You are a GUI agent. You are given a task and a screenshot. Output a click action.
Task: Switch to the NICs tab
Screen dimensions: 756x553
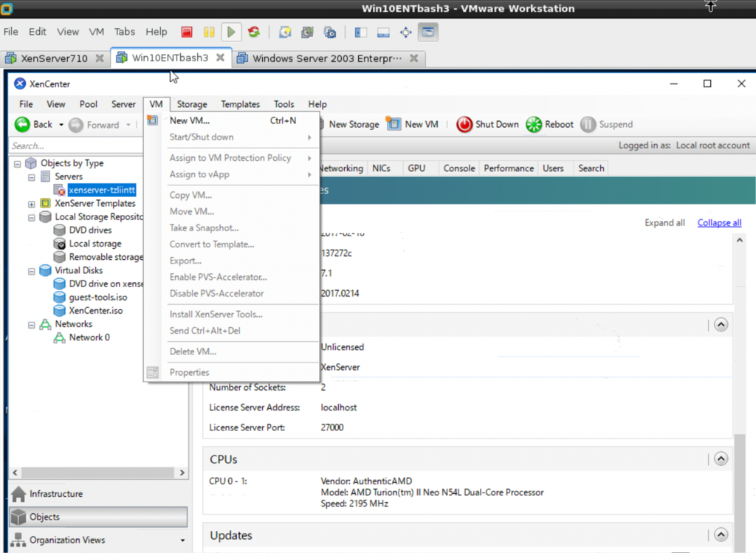[x=381, y=168]
